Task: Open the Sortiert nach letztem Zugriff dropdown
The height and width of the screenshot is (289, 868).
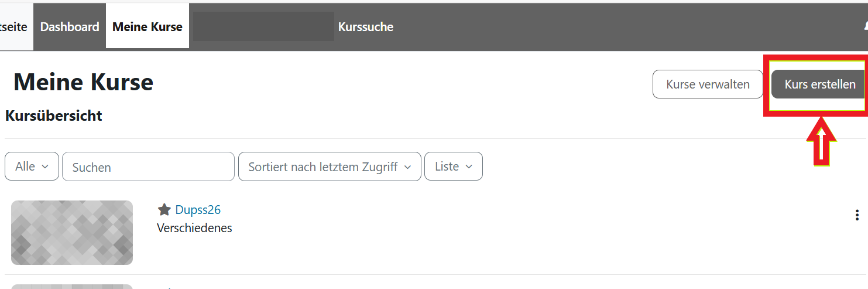Action: click(x=330, y=166)
